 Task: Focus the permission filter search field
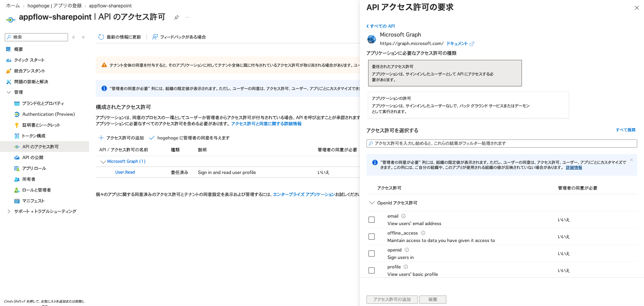pyautogui.click(x=502, y=144)
